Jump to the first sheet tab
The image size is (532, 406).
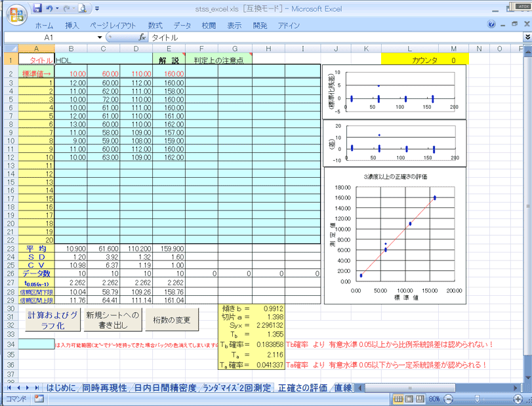point(9,388)
